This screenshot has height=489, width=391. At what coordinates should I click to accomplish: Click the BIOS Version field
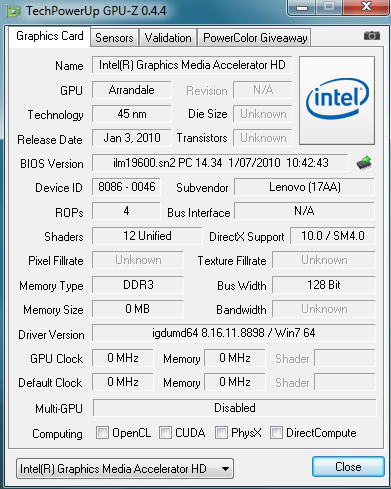(220, 163)
